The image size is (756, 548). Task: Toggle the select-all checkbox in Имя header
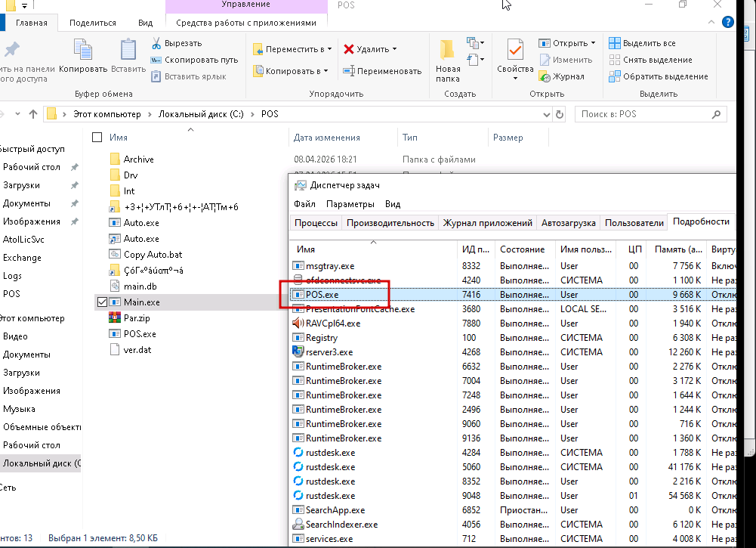97,138
